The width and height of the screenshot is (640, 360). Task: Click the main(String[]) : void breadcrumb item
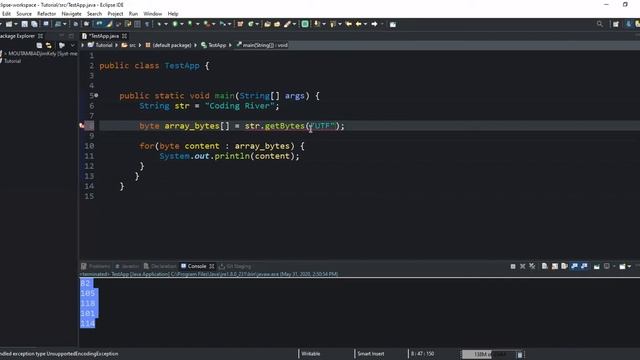click(262, 45)
